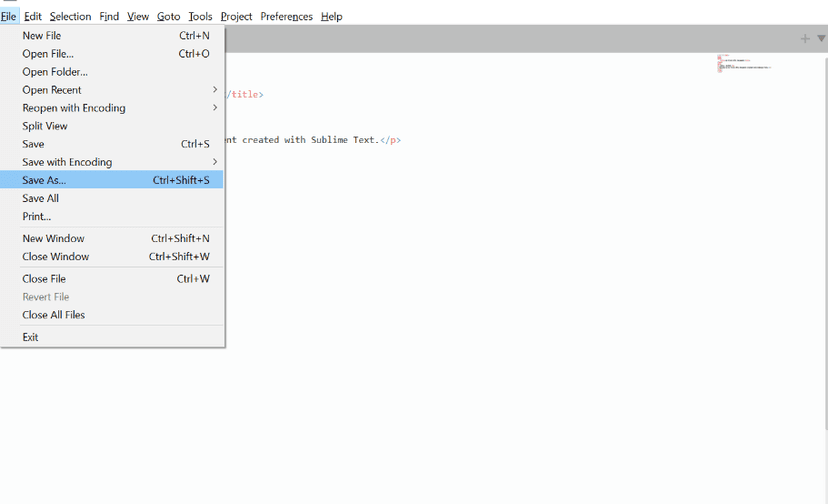Image resolution: width=828 pixels, height=504 pixels.
Task: Select Open Folder... menu entry
Action: coord(112,72)
